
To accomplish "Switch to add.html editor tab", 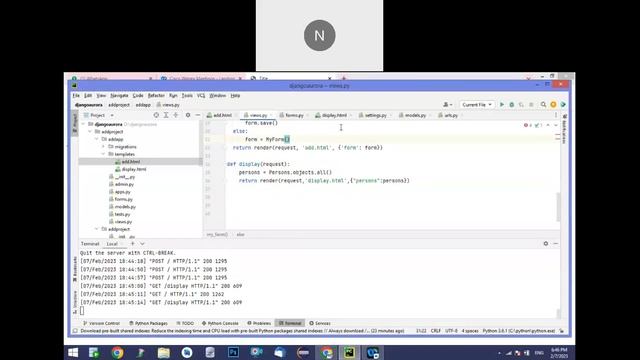I will [222, 116].
